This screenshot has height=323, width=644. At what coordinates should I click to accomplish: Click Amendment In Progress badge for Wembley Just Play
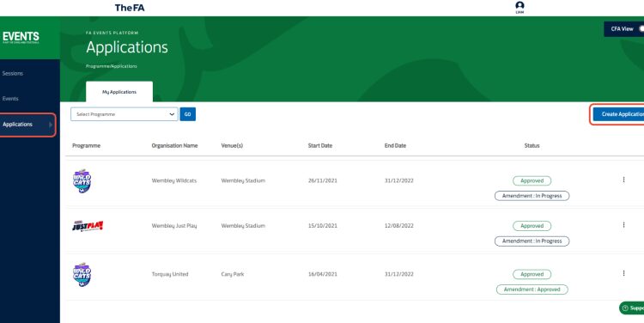pos(532,241)
